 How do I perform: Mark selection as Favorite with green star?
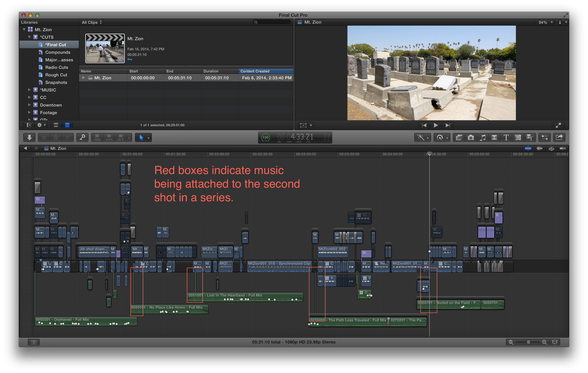pyautogui.click(x=44, y=137)
